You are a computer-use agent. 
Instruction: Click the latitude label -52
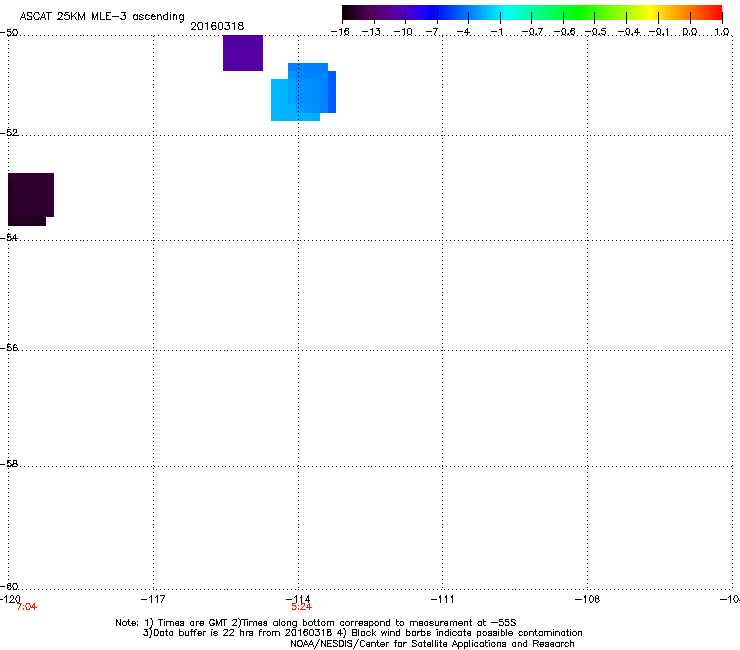point(9,133)
